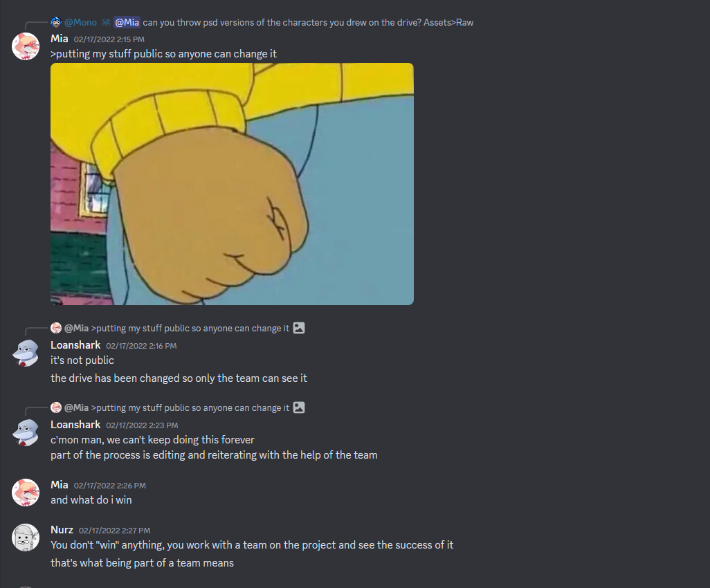Click Loanshark username on 2:23 PM message
Screen dimensions: 710x588
click(x=75, y=425)
